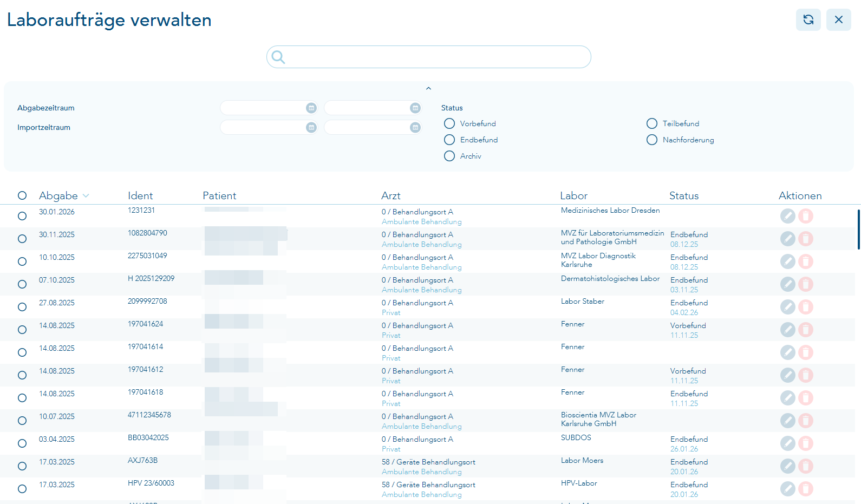Screen dimensions: 861x504
Task: Click edit pencil icon for order 1231231
Action: click(787, 216)
